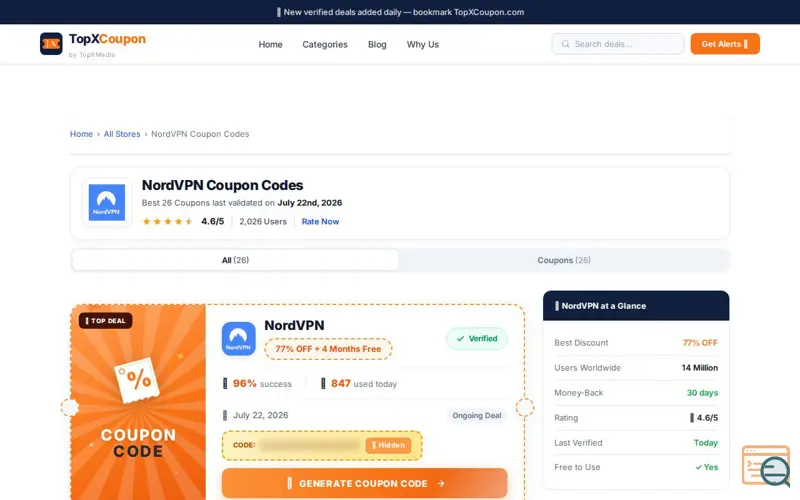Click the TopXCoupon logo icon

pos(51,44)
